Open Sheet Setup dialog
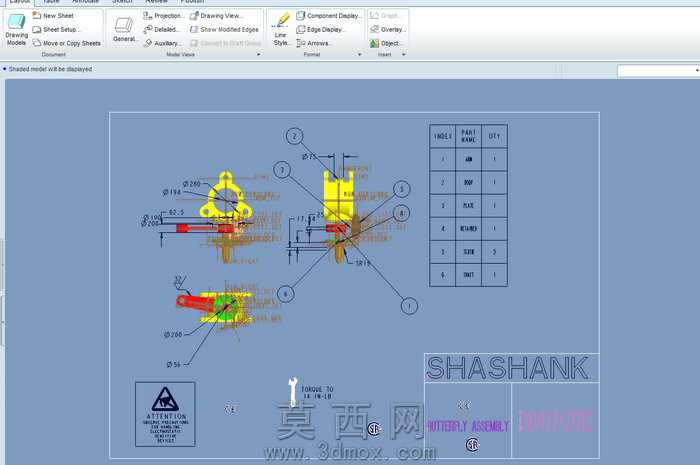 pyautogui.click(x=57, y=29)
